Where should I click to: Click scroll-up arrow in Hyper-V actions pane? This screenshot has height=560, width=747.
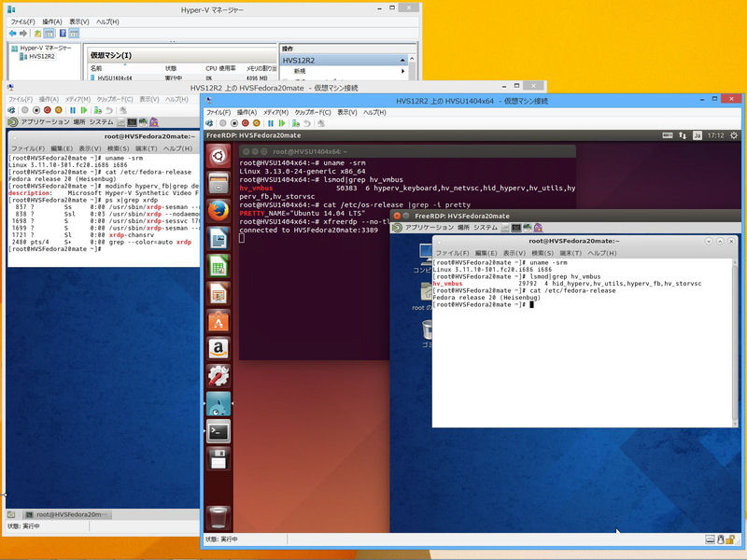click(412, 59)
